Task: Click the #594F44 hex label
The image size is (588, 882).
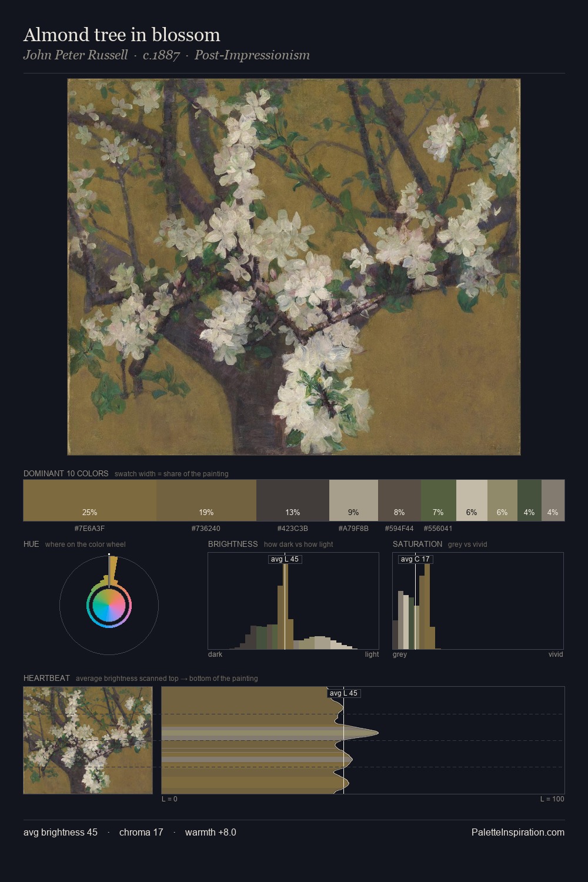Action: click(399, 529)
